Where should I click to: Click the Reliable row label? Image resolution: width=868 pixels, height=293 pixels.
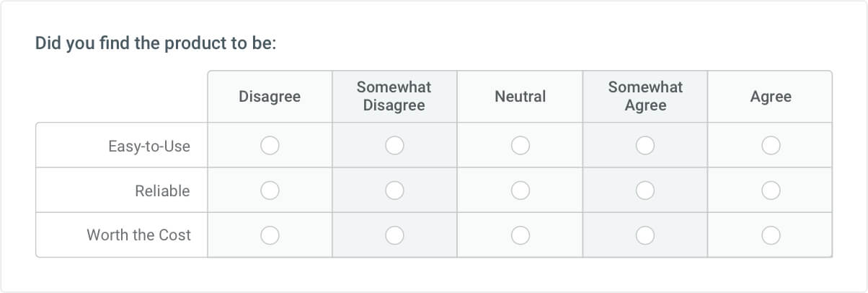point(163,191)
